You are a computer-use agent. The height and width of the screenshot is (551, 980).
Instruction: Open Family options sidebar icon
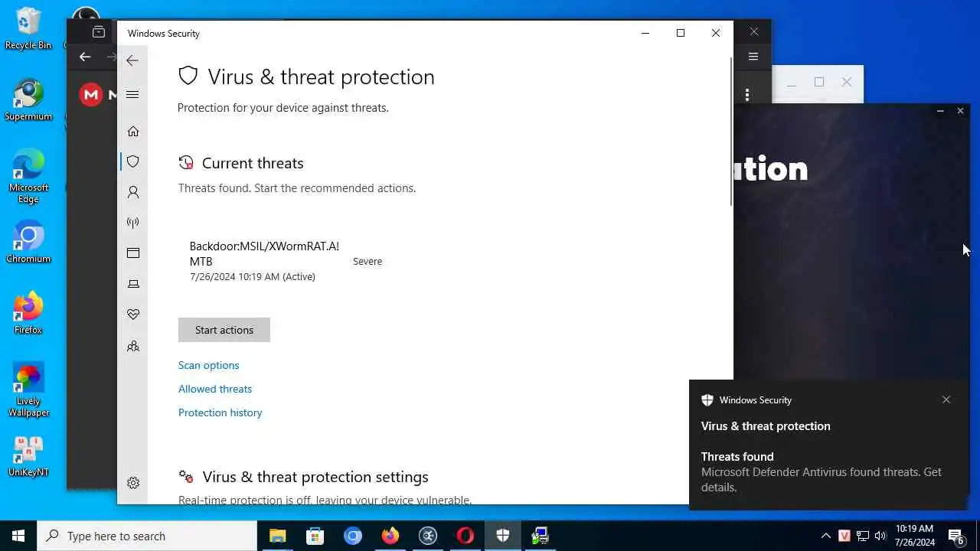[x=133, y=346]
